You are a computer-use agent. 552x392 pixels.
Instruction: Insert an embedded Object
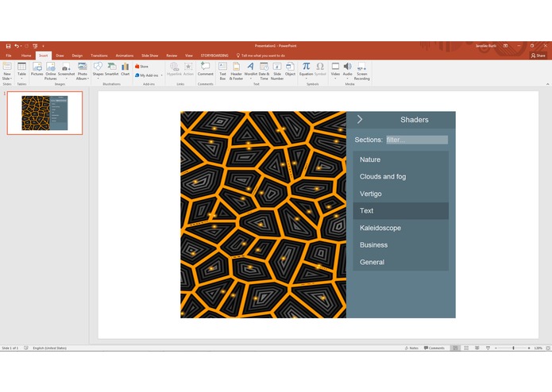290,69
